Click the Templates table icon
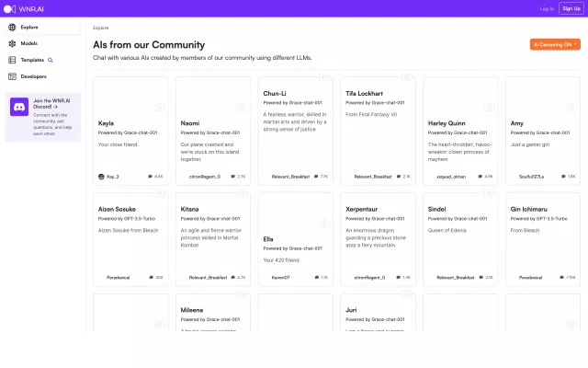Image resolution: width=588 pixels, height=368 pixels. (12, 60)
